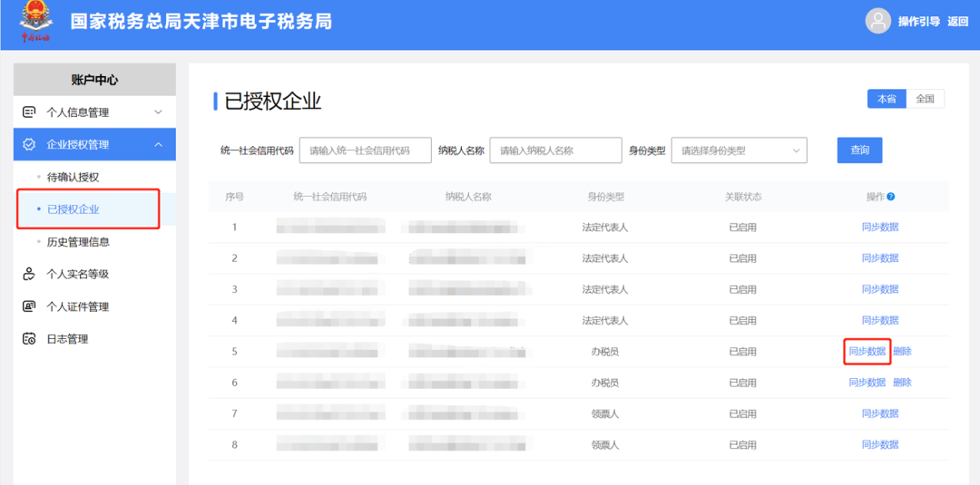The height and width of the screenshot is (485, 980).
Task: Click the 日志管理 log icon
Action: point(29,339)
